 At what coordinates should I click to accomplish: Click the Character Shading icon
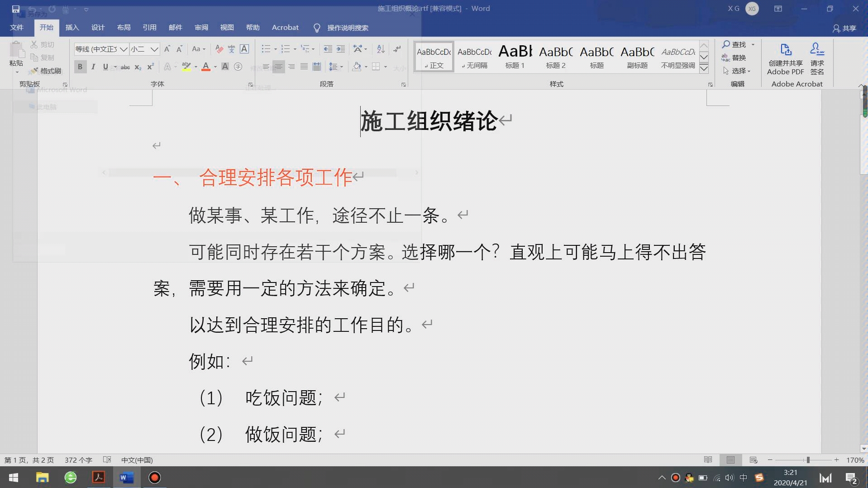pos(225,67)
